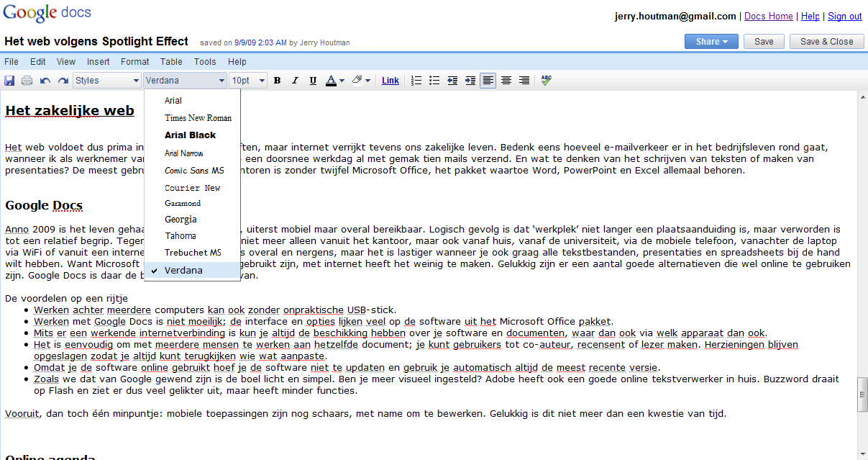Open the 10pt font size dropdown
This screenshot has height=460, width=868.
tap(248, 81)
